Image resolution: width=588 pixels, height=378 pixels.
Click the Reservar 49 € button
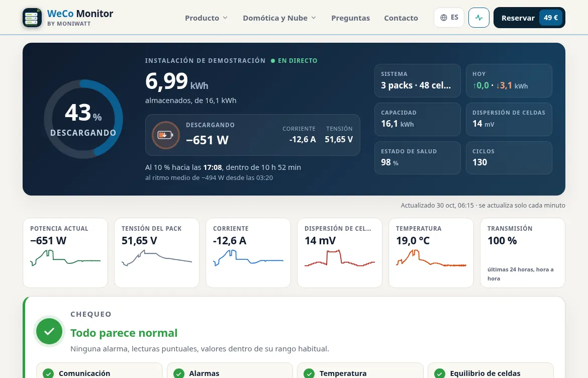(x=529, y=18)
